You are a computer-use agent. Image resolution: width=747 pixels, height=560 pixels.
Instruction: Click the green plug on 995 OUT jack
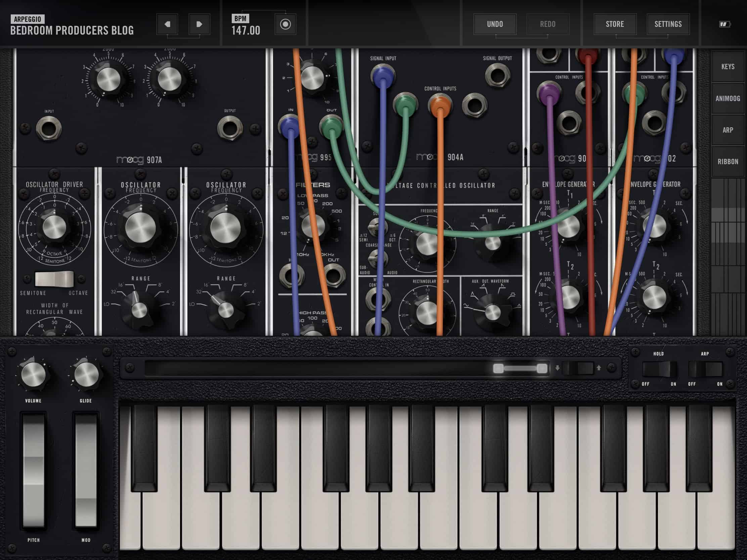[331, 126]
